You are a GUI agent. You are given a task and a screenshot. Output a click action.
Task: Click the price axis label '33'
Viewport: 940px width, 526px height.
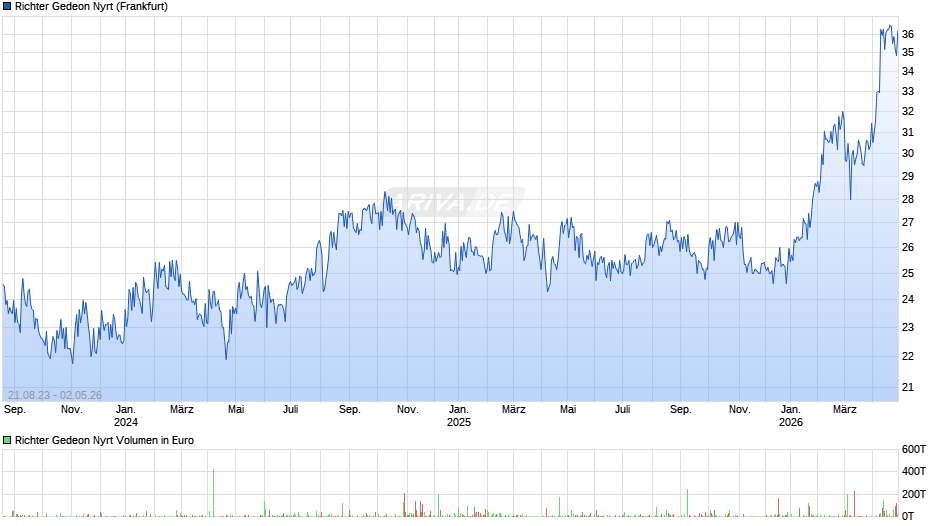pos(908,91)
